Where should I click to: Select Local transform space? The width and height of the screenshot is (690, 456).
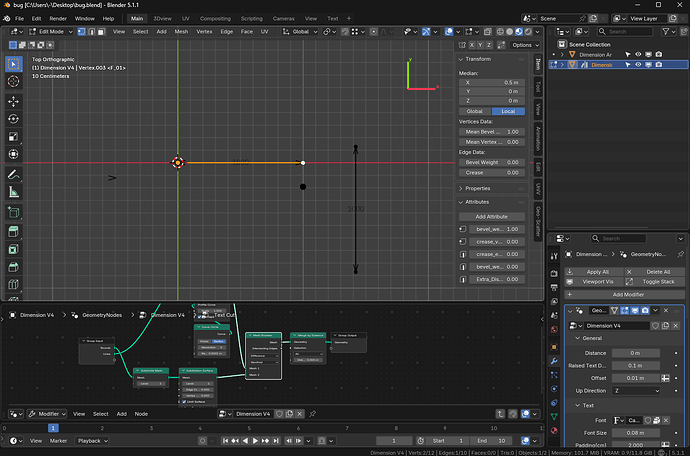point(508,111)
